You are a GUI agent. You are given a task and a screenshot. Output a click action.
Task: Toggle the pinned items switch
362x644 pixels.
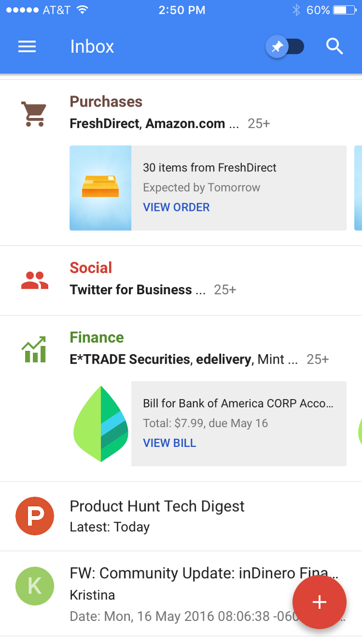(x=285, y=47)
